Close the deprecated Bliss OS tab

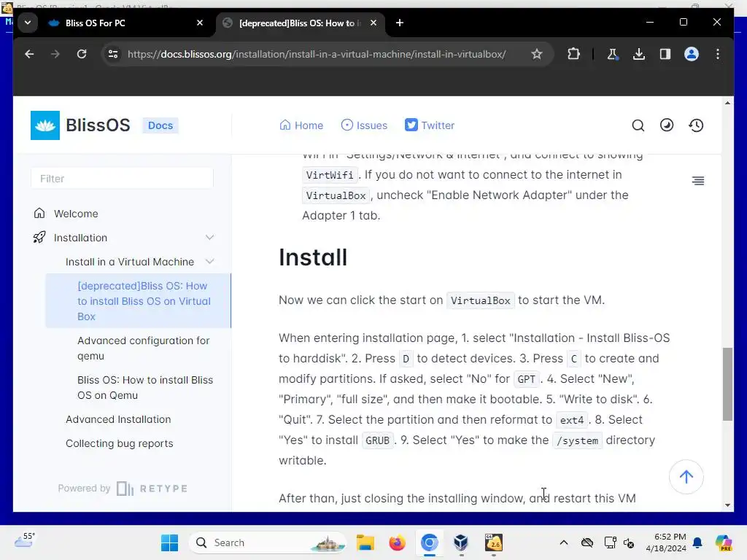(373, 23)
